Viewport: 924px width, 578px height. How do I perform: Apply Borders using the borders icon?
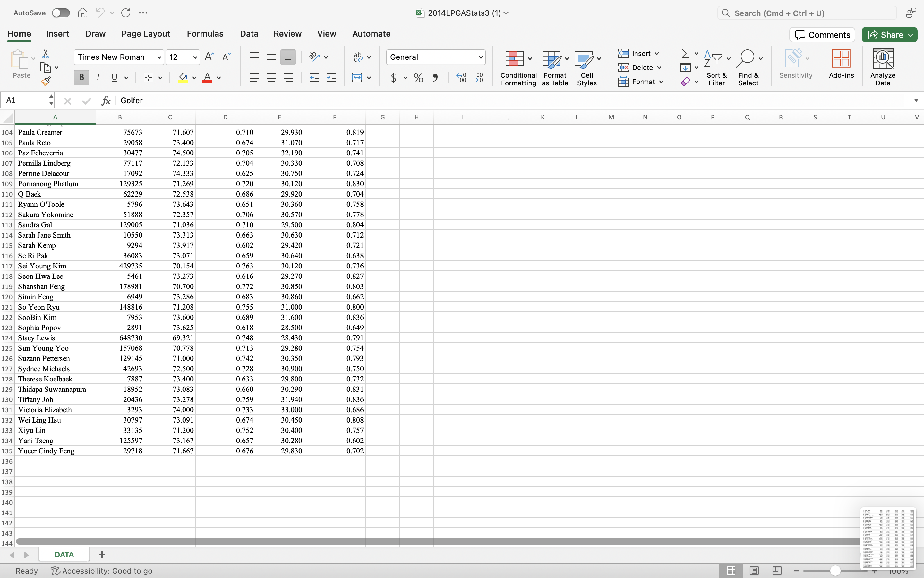click(149, 78)
